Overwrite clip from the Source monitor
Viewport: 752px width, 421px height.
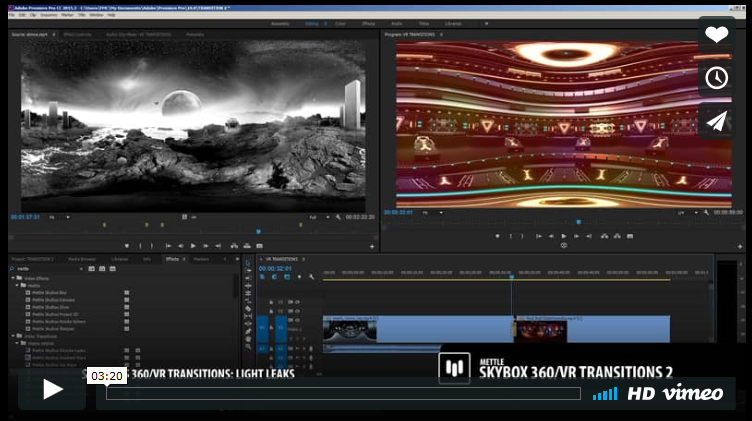click(247, 246)
